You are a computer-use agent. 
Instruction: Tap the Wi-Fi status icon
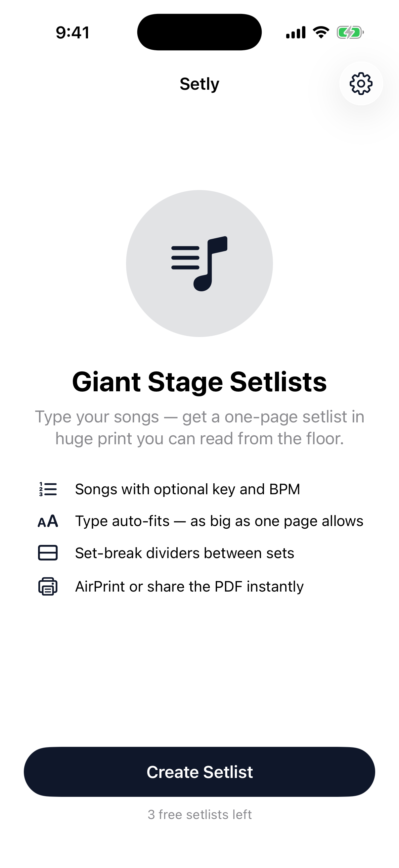tap(321, 32)
